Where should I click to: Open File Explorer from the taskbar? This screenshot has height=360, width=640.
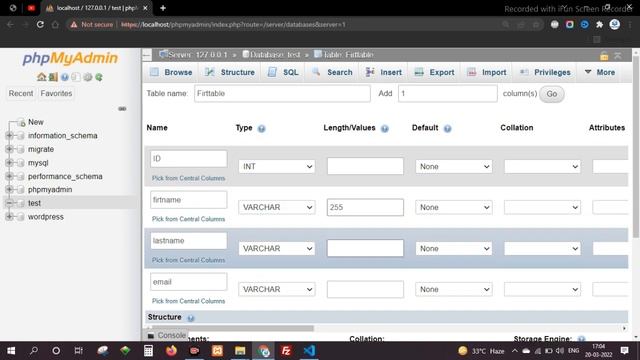tap(240, 351)
